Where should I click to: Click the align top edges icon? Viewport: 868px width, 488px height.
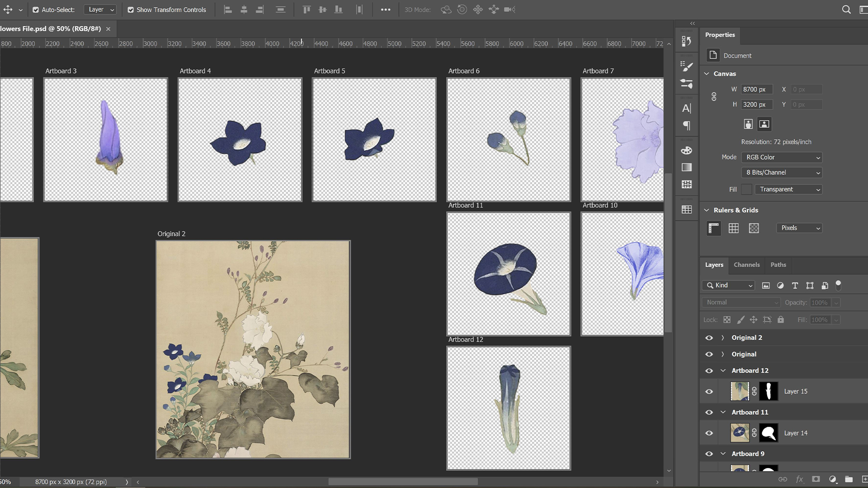pyautogui.click(x=307, y=9)
